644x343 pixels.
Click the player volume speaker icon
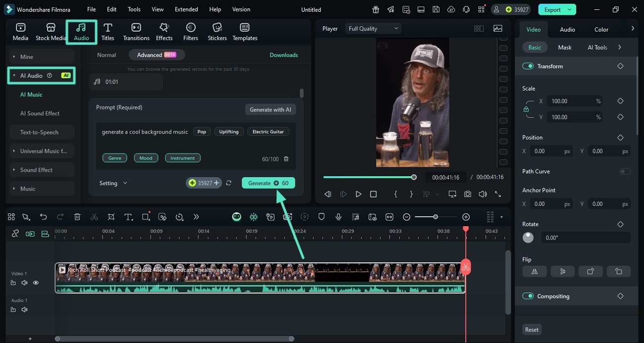483,195
